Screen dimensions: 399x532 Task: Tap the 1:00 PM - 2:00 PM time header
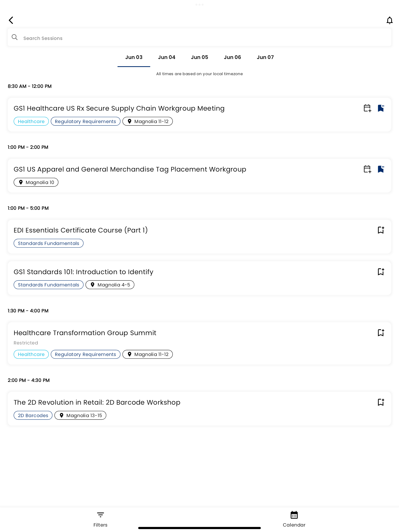tap(28, 147)
